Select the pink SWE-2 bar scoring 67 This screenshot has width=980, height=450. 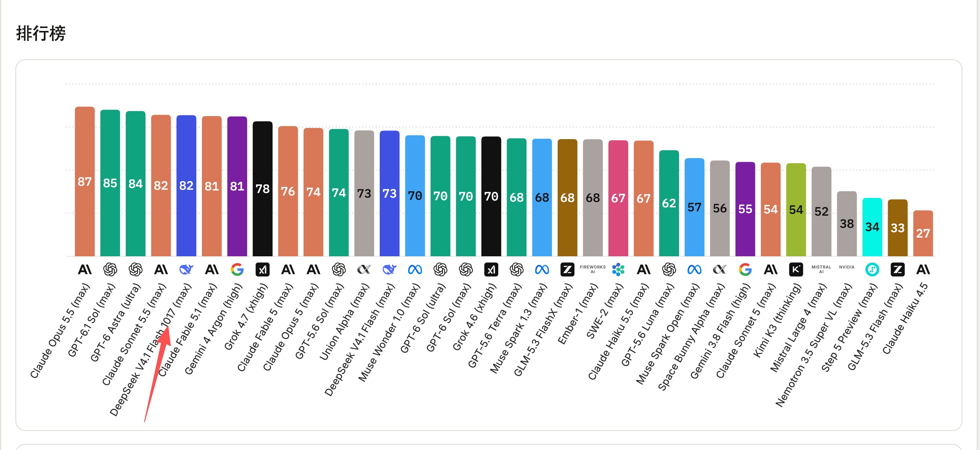618,198
